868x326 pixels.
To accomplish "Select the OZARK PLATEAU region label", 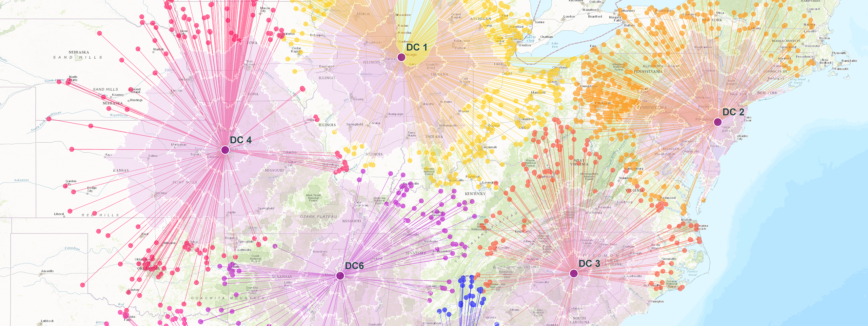I will 319,217.
